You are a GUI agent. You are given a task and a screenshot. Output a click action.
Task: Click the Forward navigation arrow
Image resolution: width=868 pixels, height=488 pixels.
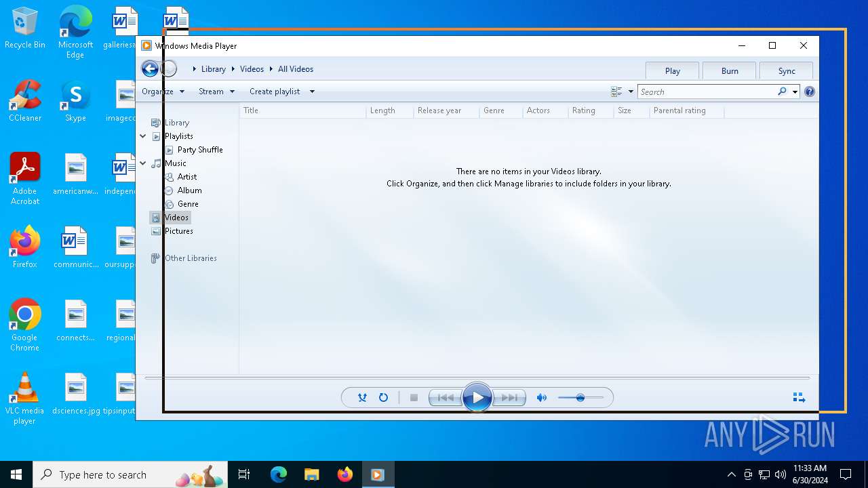coord(169,68)
